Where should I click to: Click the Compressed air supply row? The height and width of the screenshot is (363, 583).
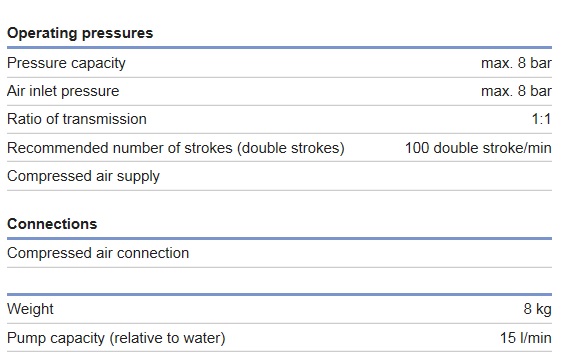(279, 176)
